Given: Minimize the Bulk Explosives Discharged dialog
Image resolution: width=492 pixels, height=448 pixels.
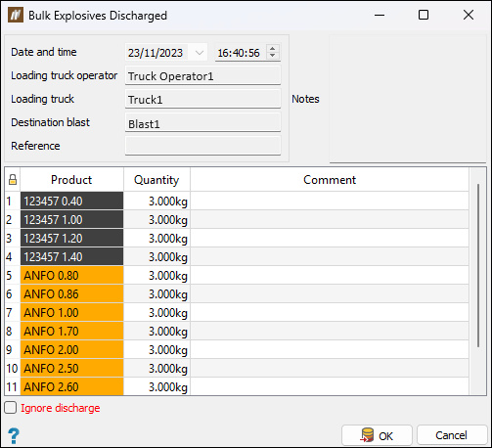Looking at the screenshot, I should pos(380,15).
